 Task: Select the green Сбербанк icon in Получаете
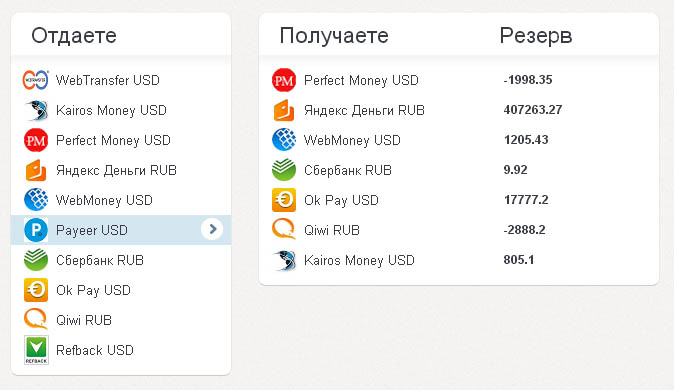(x=284, y=170)
